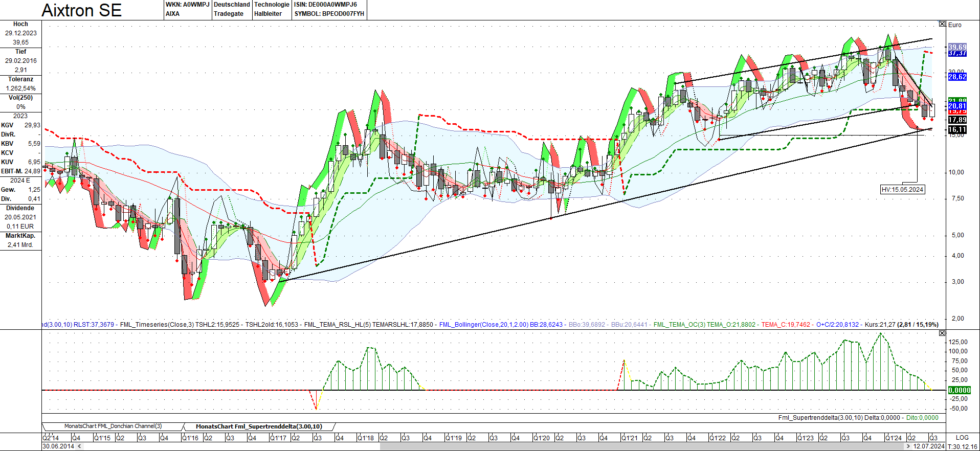
Task: Select the tolerance value 1.262,54%
Action: (21, 88)
